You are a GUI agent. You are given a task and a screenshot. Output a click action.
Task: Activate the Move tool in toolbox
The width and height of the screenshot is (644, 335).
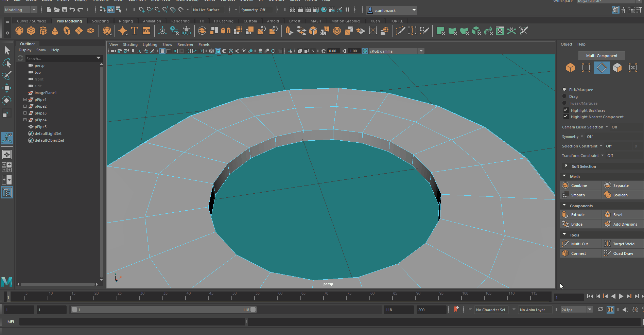click(7, 88)
